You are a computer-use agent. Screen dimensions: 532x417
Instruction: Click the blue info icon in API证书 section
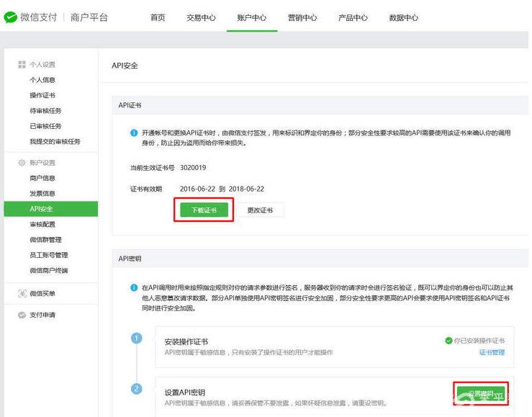(134, 133)
